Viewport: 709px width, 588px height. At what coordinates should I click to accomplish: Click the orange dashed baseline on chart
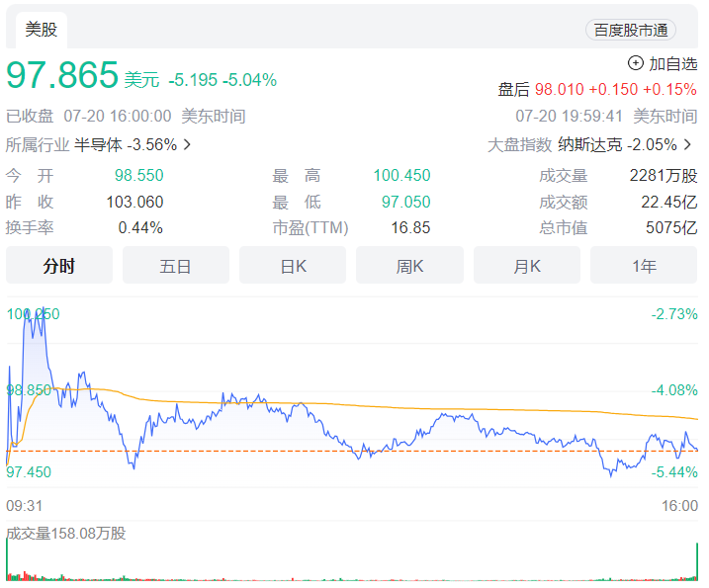click(352, 451)
